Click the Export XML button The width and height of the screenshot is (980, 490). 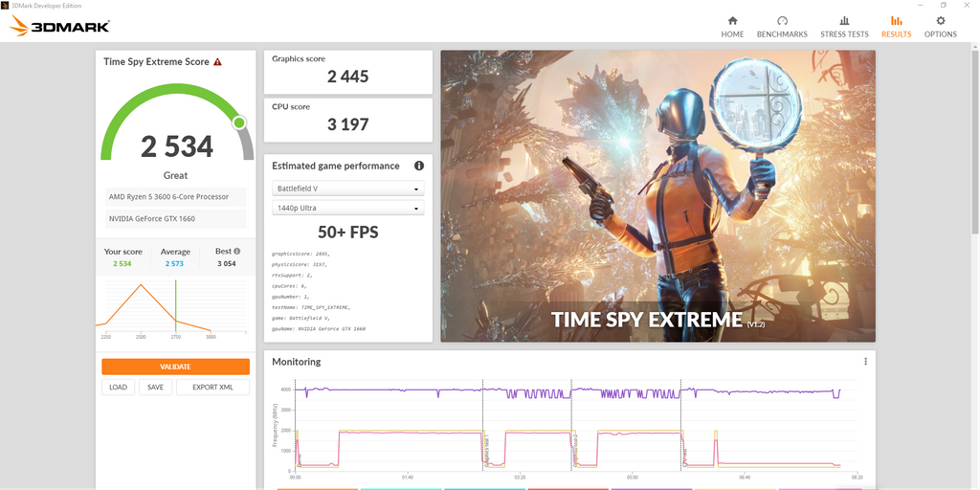click(213, 388)
